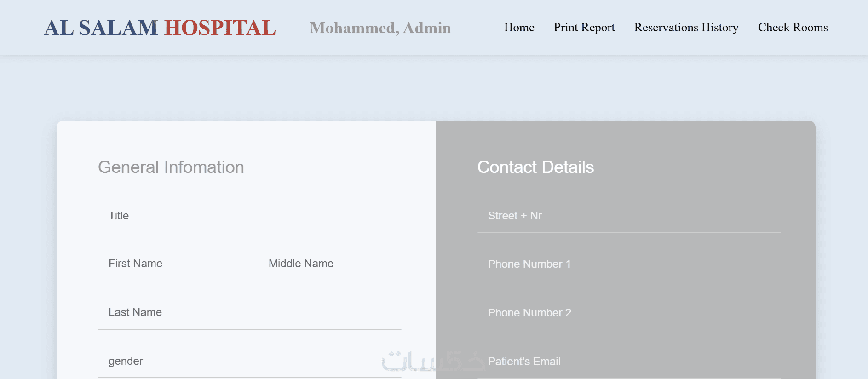Open the Print Report page

point(584,28)
